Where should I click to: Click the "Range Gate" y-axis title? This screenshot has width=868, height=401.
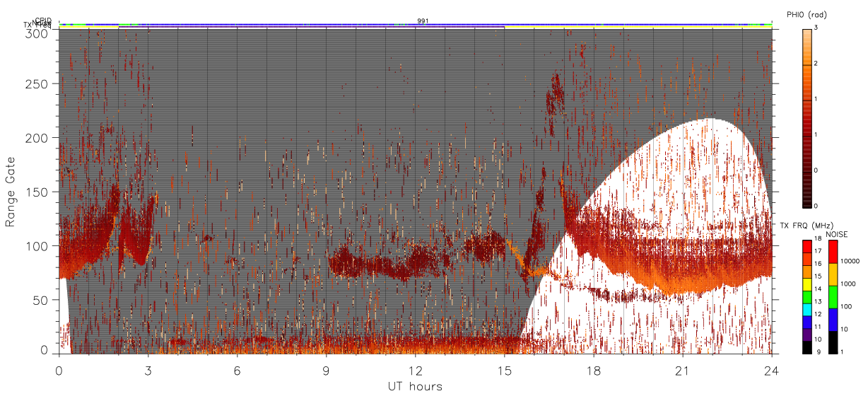tap(11, 191)
